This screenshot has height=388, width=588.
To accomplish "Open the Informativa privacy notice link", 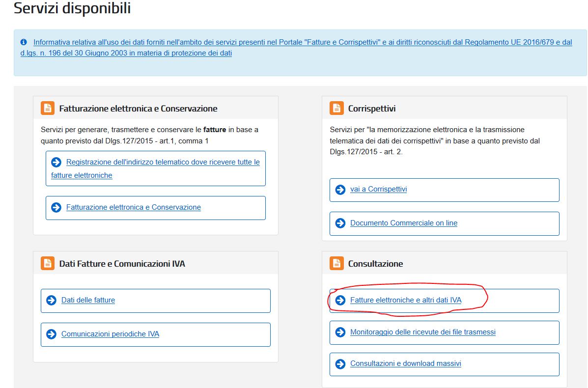I will coord(302,43).
